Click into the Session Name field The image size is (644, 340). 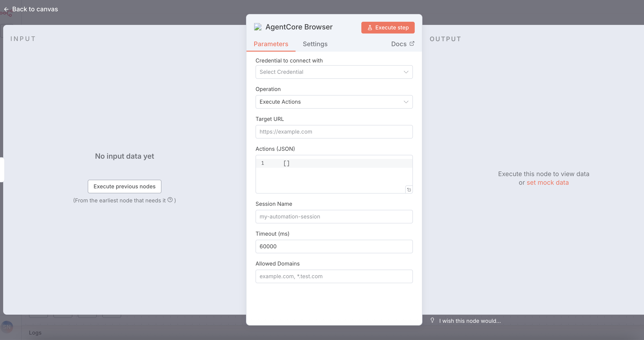point(334,216)
